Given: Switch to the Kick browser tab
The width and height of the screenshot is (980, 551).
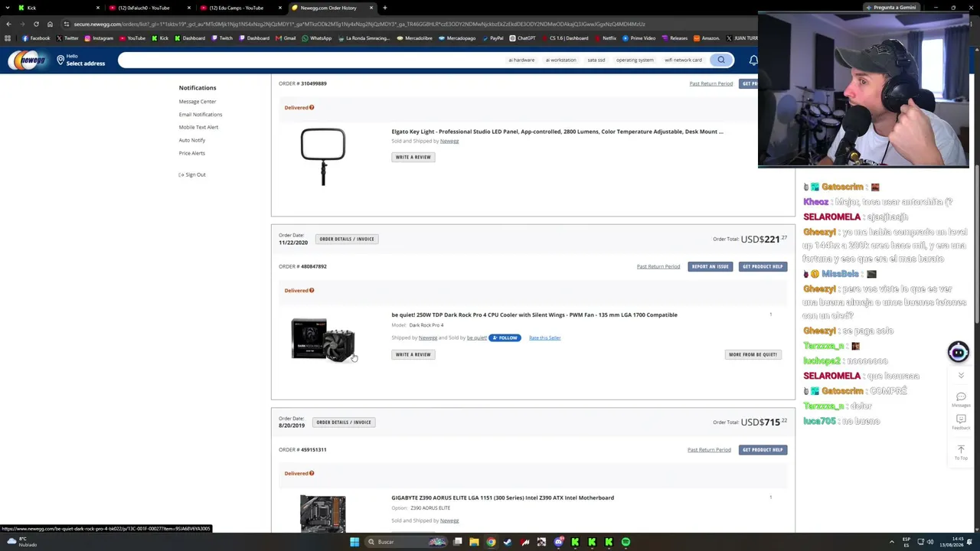Looking at the screenshot, I should tap(58, 8).
